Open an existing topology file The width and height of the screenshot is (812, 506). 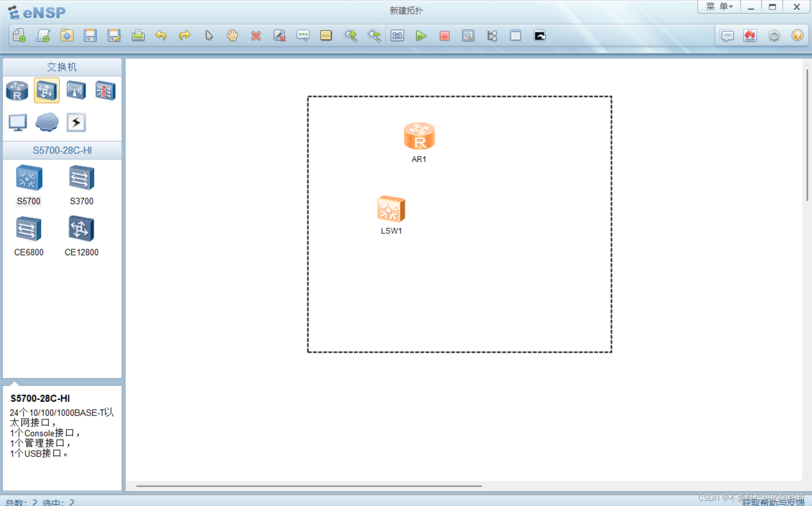click(x=67, y=35)
